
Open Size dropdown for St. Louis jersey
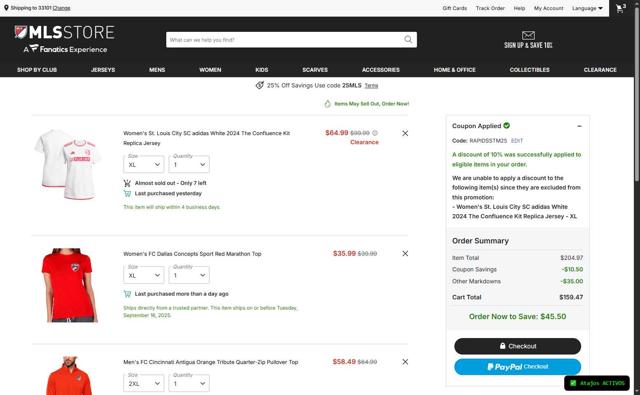pyautogui.click(x=144, y=164)
